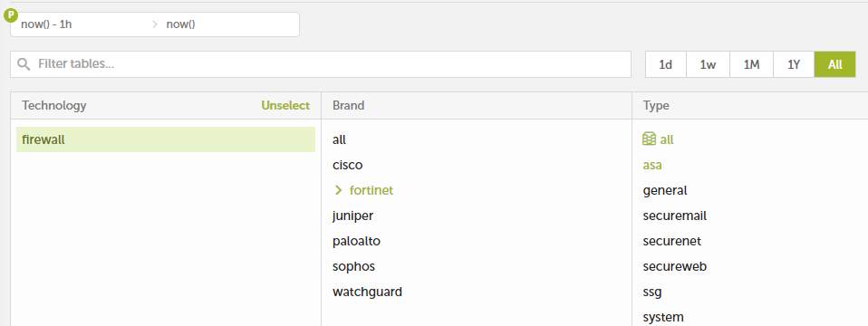Select the watchguard brand
868x326 pixels.
tap(368, 292)
